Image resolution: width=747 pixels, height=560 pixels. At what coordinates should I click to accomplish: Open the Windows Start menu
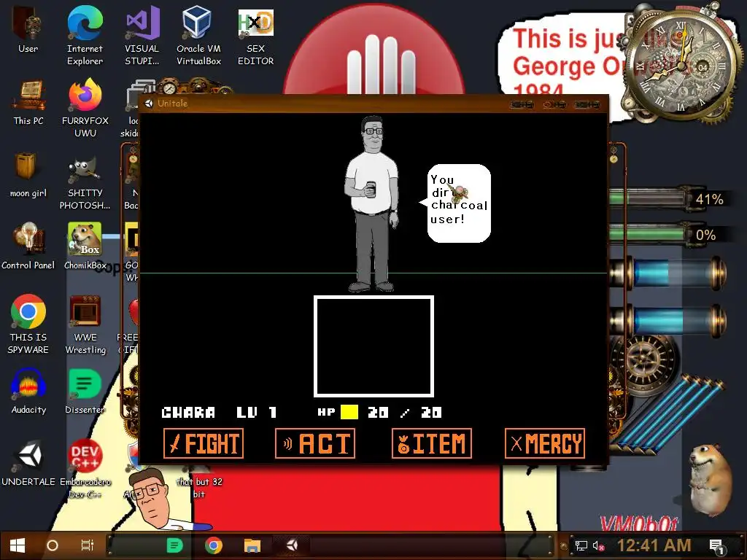(18, 545)
